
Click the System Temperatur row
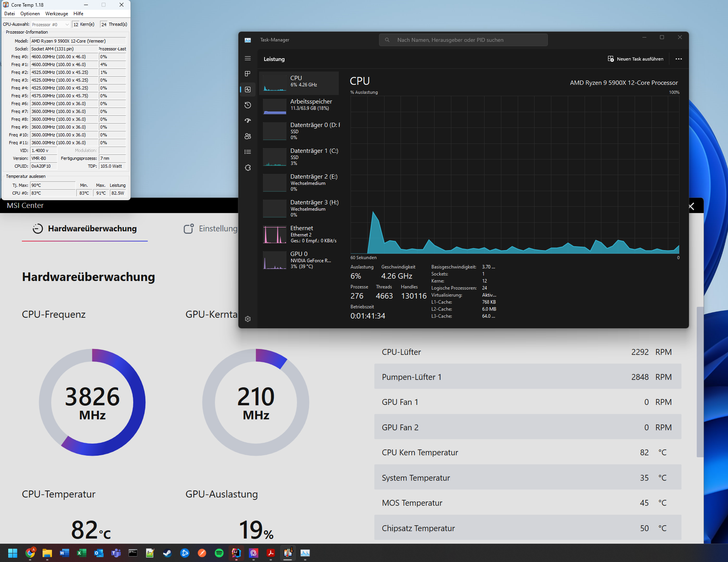click(528, 478)
